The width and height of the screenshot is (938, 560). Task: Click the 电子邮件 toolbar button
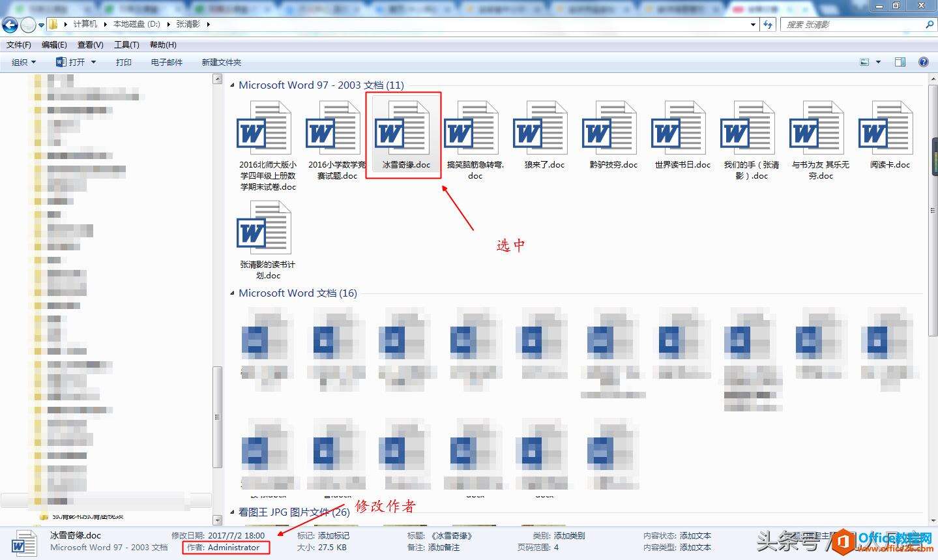pyautogui.click(x=166, y=62)
